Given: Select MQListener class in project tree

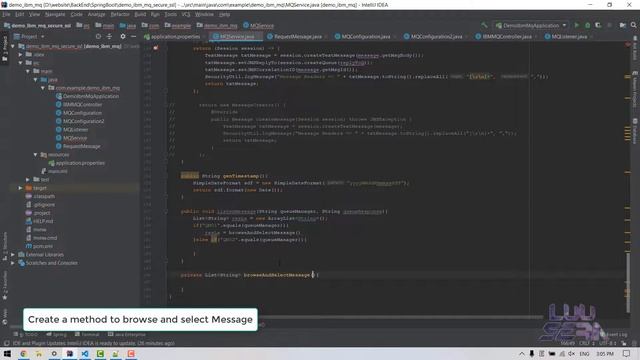Looking at the screenshot, I should [x=75, y=129].
